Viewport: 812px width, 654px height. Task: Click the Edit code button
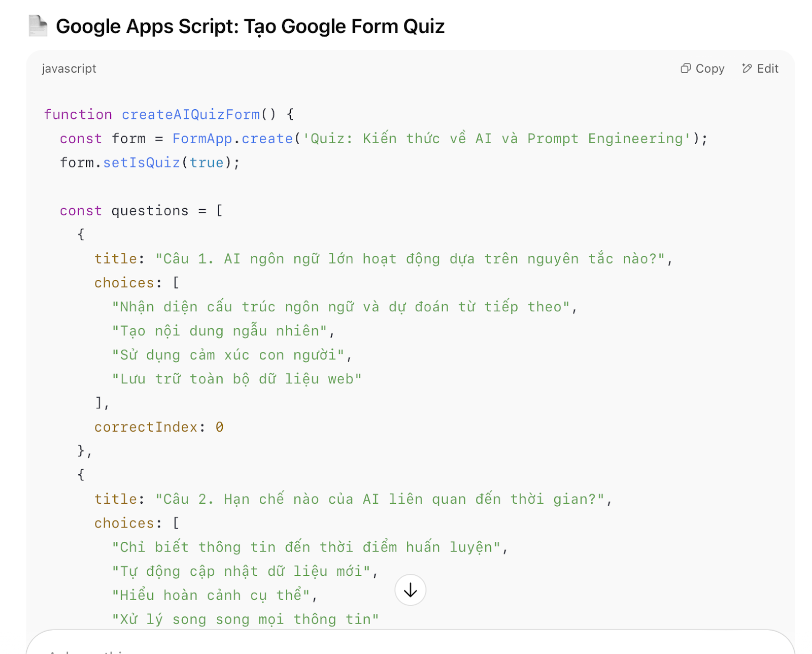[760, 69]
